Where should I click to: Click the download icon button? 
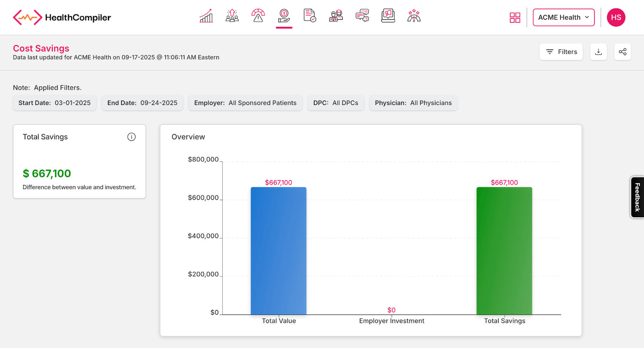coord(599,52)
